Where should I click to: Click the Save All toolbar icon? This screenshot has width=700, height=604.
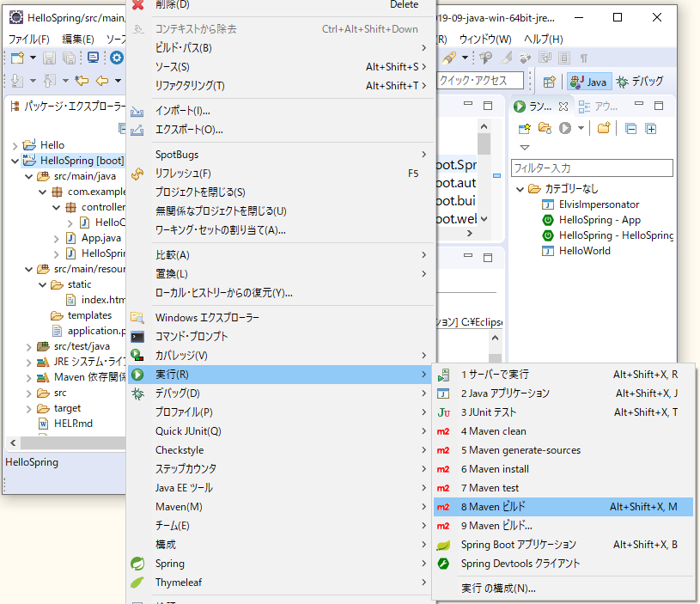pyautogui.click(x=69, y=58)
